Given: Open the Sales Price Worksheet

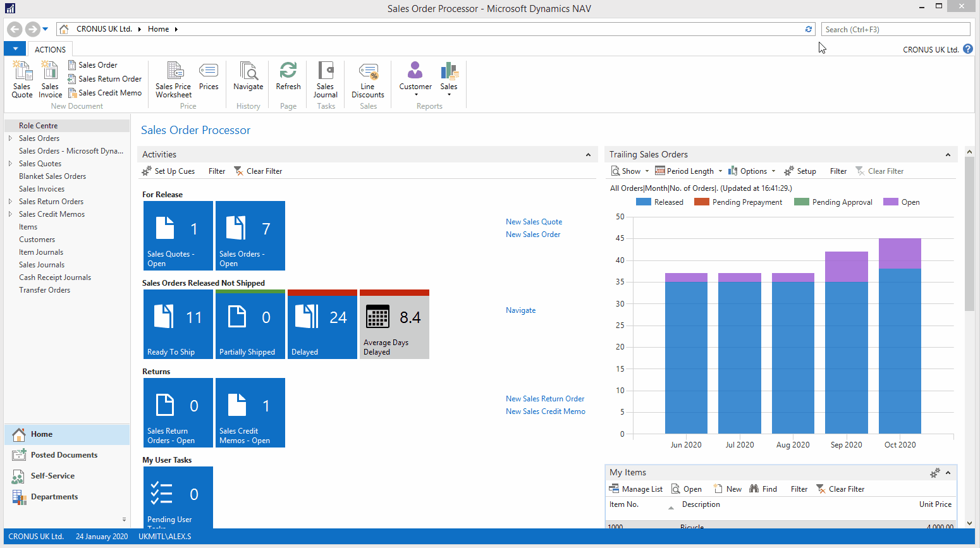Looking at the screenshot, I should 174,80.
